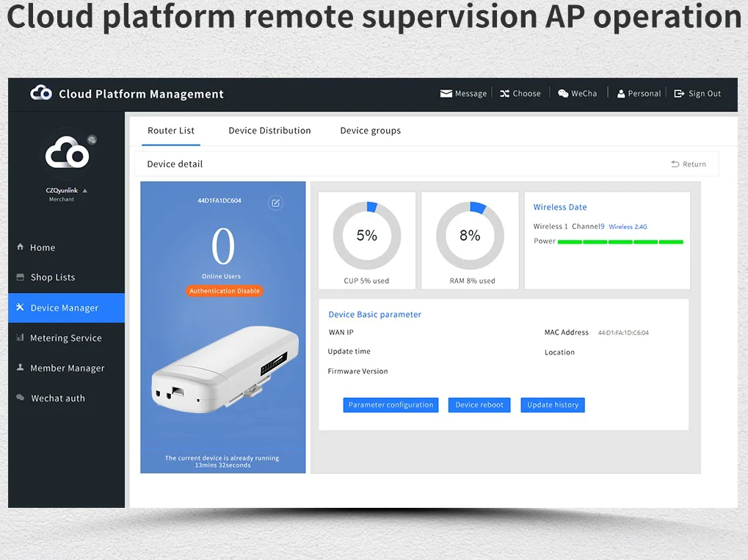Click the Choose shuffle icon

(504, 94)
